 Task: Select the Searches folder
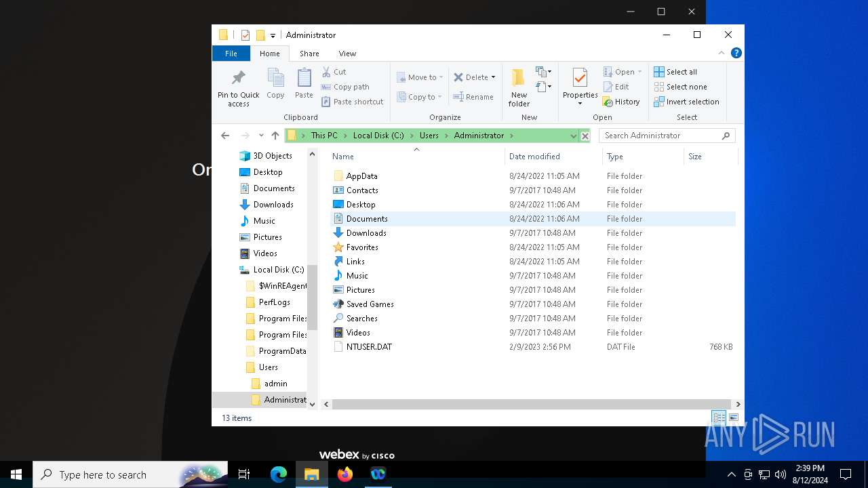tap(355, 319)
